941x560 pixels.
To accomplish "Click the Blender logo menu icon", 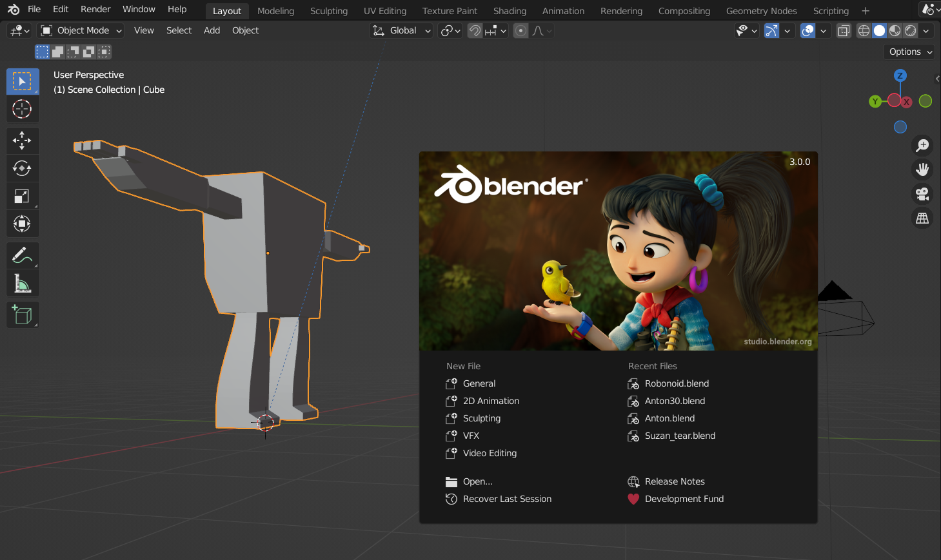I will [14, 10].
